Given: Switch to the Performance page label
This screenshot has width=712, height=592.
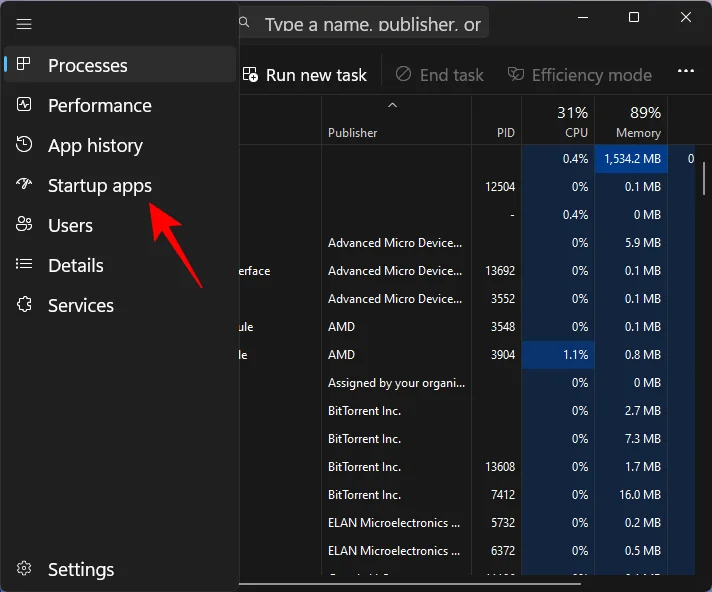Looking at the screenshot, I should 100,105.
